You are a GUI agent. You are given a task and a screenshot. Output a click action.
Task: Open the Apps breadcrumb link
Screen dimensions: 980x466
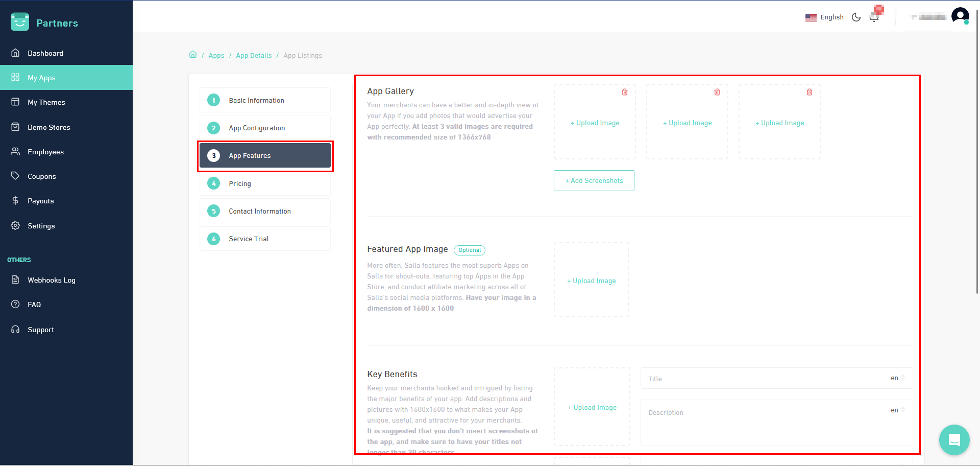(216, 55)
